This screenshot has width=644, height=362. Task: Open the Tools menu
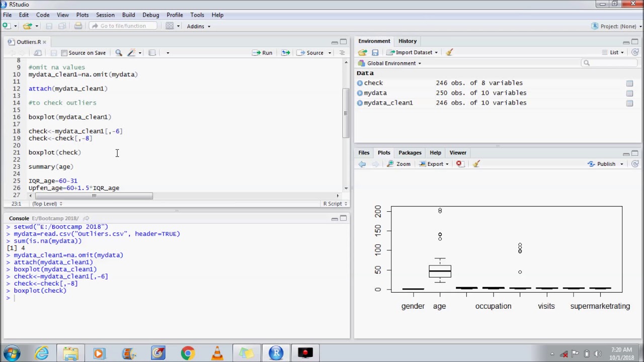197,15
